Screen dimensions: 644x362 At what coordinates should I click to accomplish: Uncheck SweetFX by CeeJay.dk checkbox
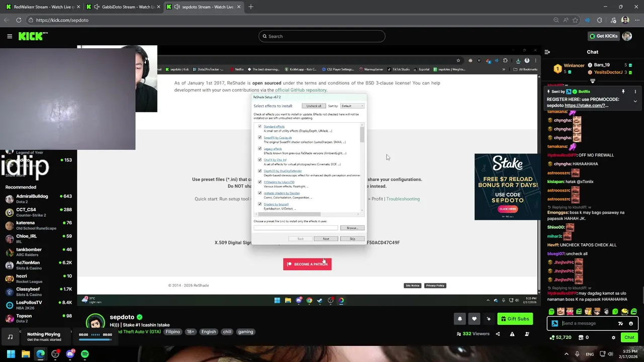click(x=260, y=137)
